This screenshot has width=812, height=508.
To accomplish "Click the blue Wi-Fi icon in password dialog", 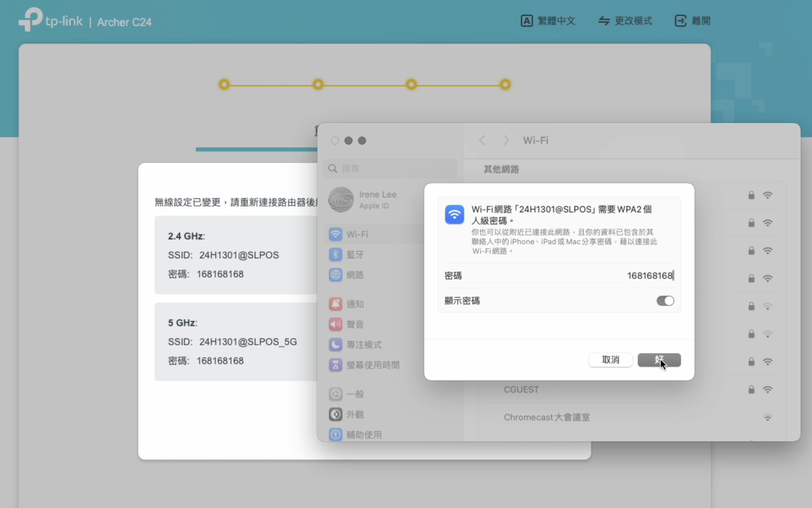I will point(454,214).
